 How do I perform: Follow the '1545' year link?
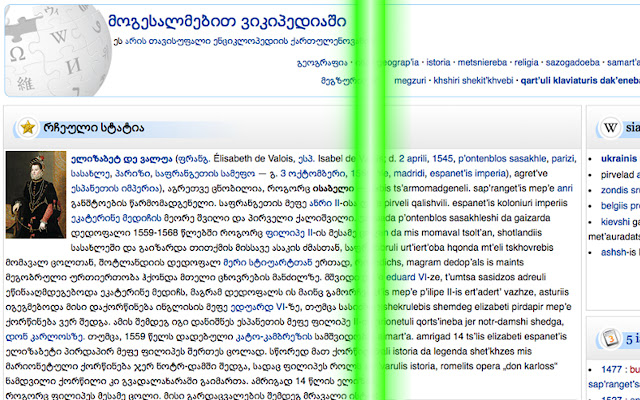(x=442, y=159)
